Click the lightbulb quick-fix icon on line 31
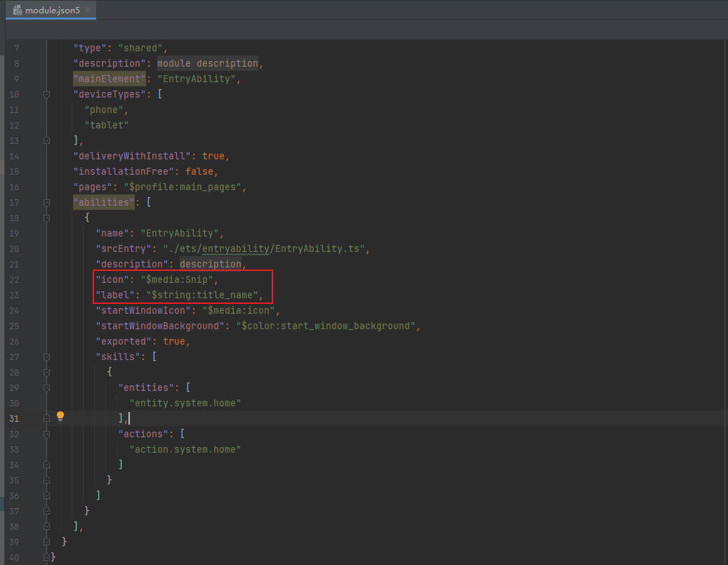728x565 pixels. pos(60,416)
